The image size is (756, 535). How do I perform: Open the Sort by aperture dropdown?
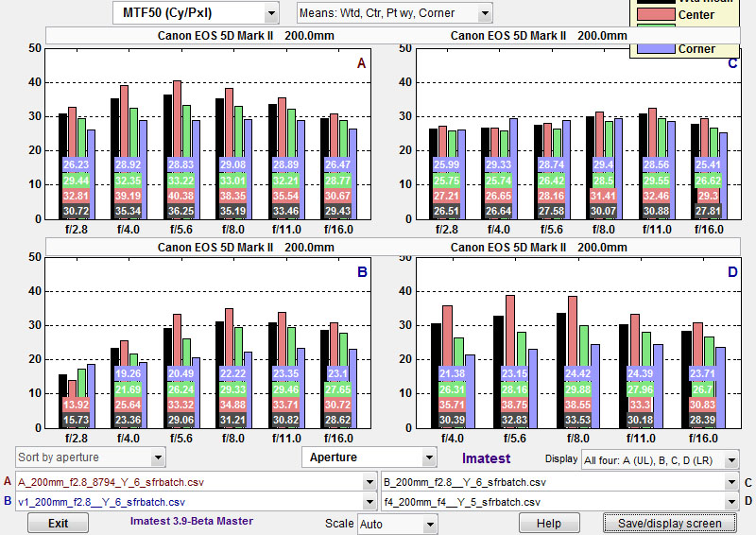(90, 457)
